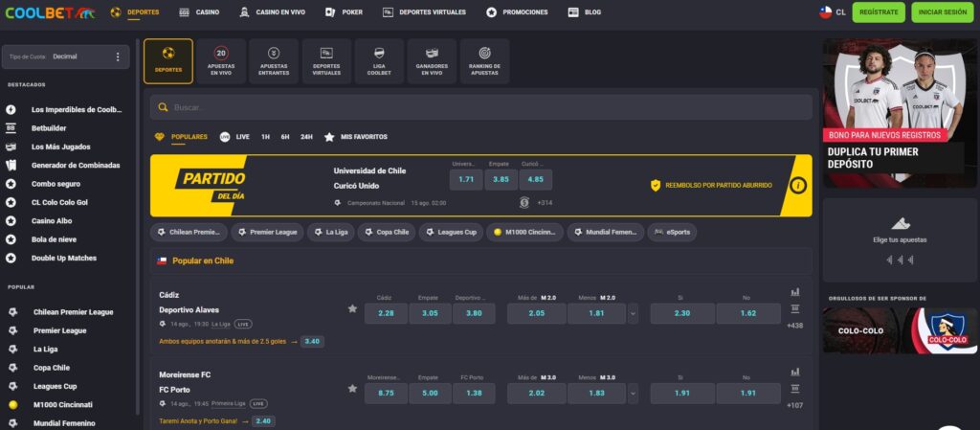This screenshot has width=980, height=430.
Task: Bet on Universidad de Chile at 1.71
Action: point(466,179)
